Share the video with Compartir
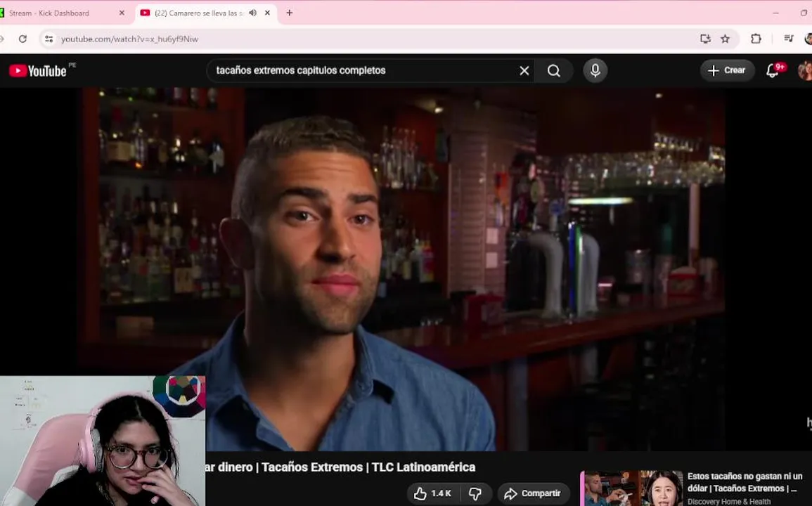 tap(533, 493)
